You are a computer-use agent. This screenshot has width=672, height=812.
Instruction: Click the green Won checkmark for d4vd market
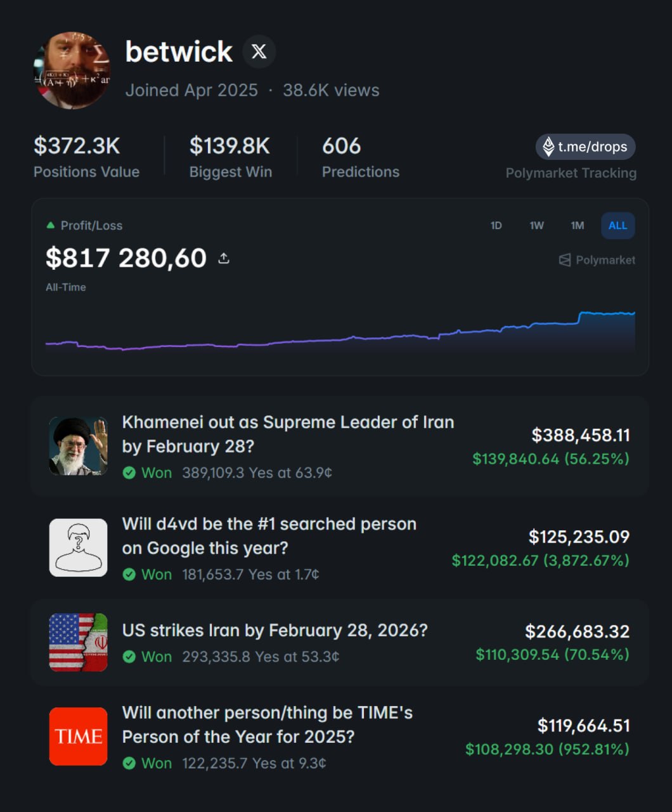[x=129, y=575]
